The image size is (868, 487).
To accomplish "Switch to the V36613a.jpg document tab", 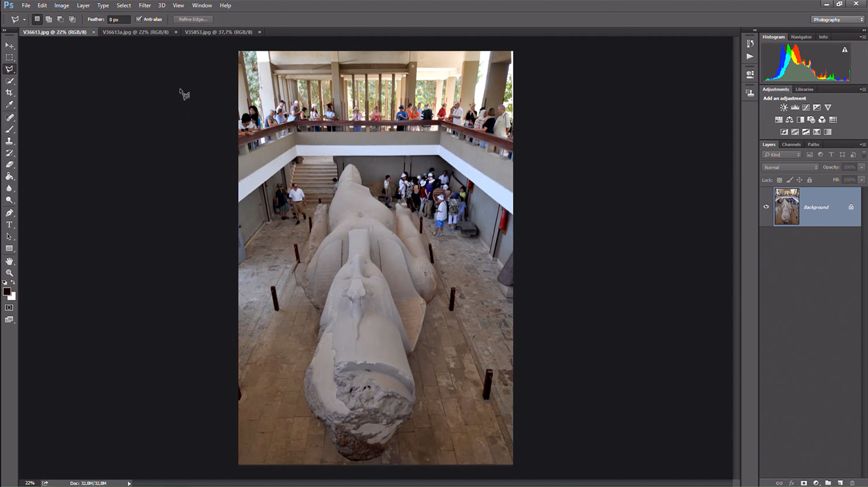I will 135,32.
